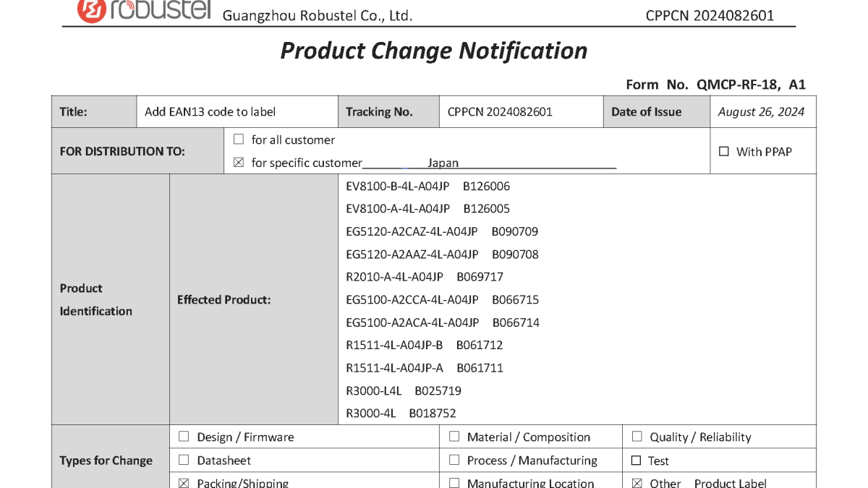Uncheck the 'Other' checkbox
The height and width of the screenshot is (488, 868).
point(637,483)
